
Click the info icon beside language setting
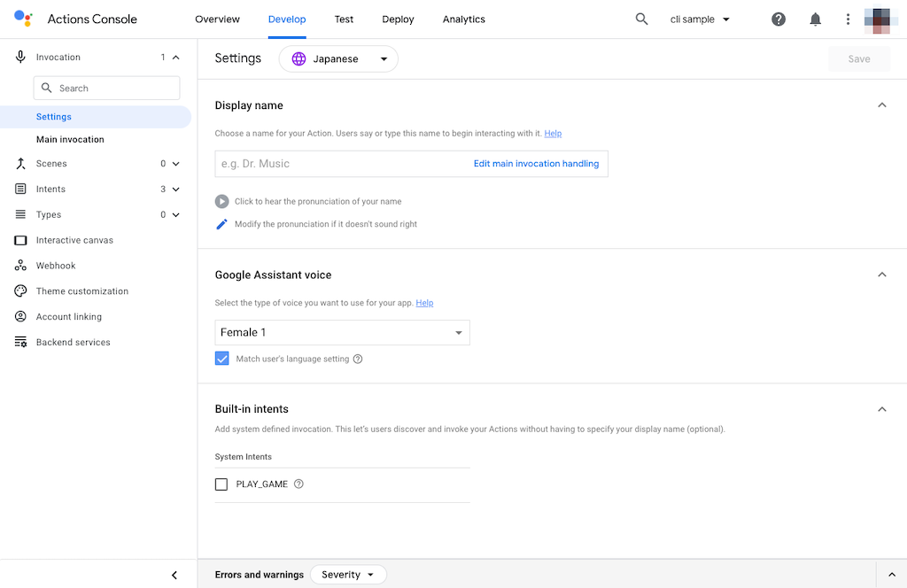[x=358, y=359]
